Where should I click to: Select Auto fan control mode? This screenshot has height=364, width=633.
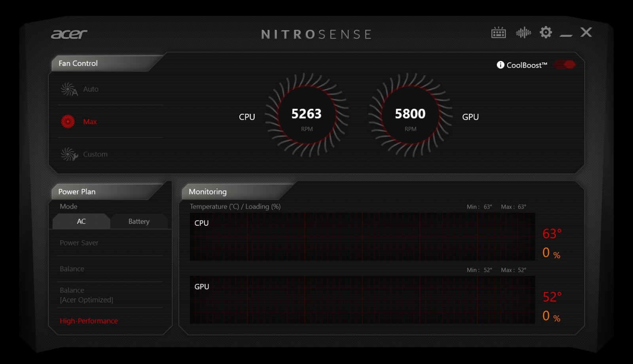(91, 89)
